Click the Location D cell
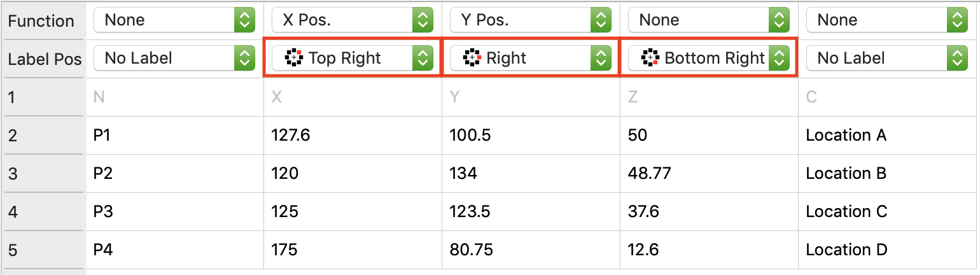 (x=888, y=250)
